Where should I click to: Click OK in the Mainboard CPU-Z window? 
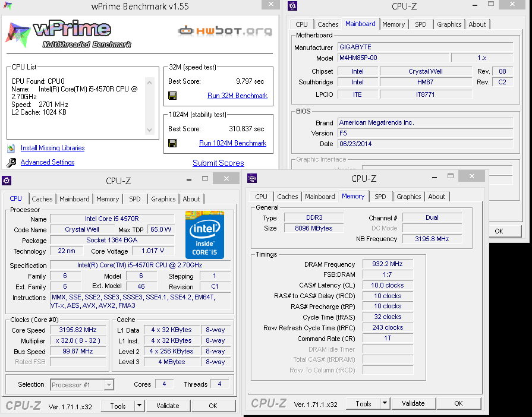point(505,231)
